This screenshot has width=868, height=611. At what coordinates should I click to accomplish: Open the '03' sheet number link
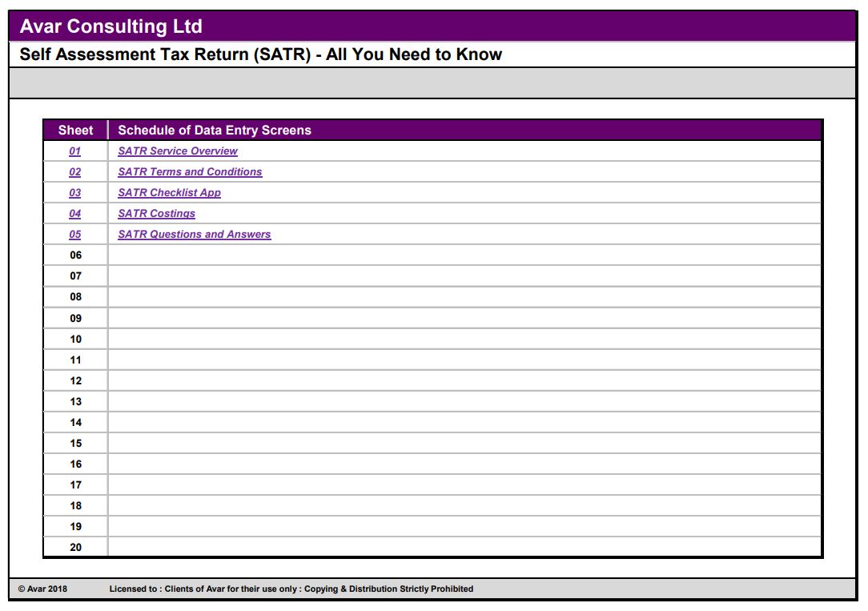point(74,193)
